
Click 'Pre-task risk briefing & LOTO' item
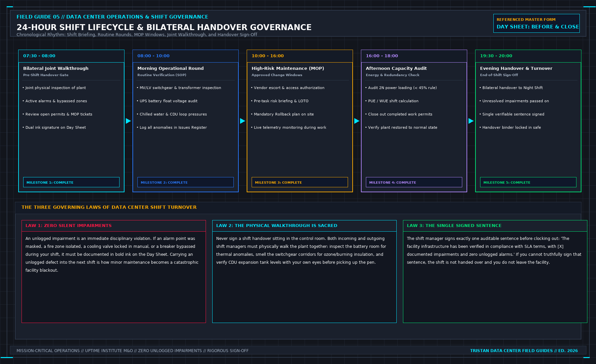tap(280, 101)
